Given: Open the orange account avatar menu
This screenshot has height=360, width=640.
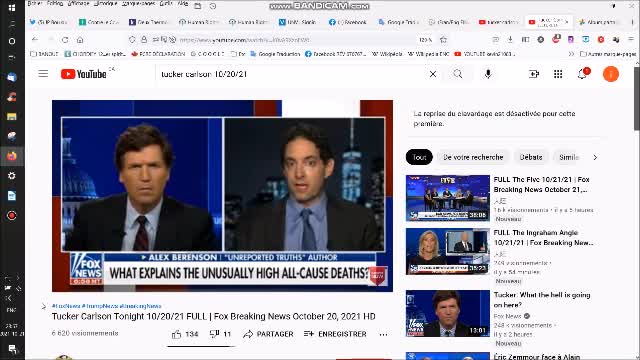Looking at the screenshot, I should pos(611,74).
